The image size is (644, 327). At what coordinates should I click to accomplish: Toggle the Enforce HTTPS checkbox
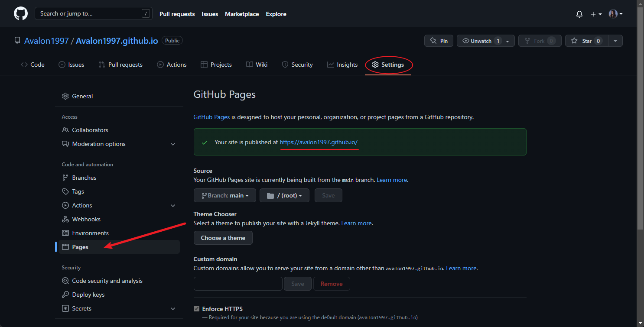coord(197,309)
